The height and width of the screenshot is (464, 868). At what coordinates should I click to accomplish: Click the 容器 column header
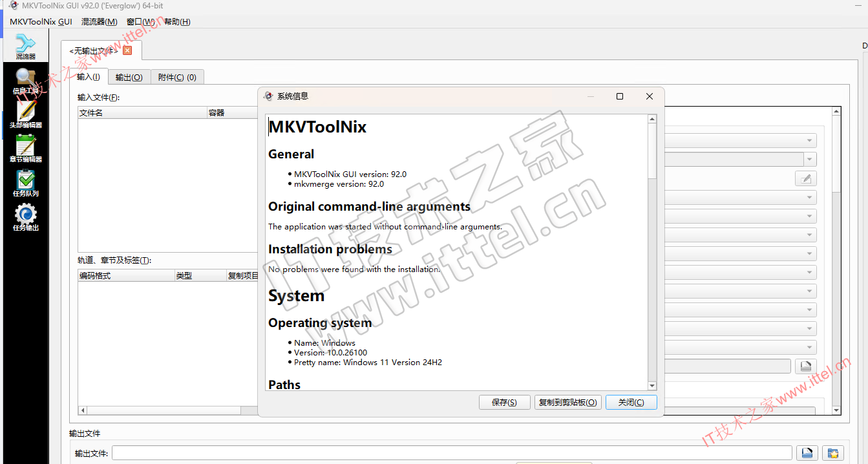pyautogui.click(x=233, y=112)
